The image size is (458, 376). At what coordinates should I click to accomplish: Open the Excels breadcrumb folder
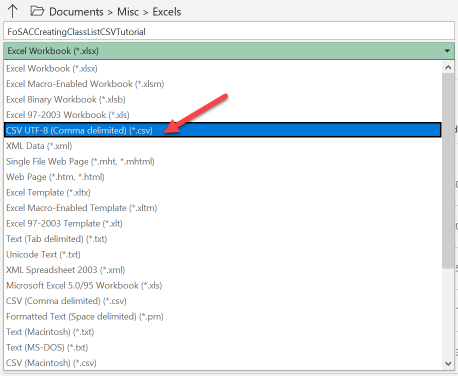pyautogui.click(x=167, y=12)
